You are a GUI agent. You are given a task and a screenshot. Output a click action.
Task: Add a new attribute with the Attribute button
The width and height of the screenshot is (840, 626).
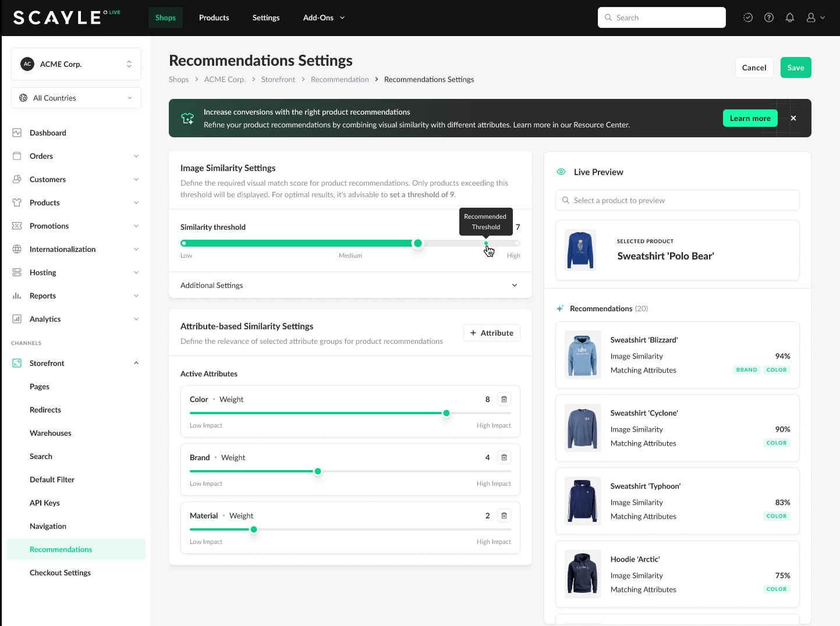click(491, 333)
